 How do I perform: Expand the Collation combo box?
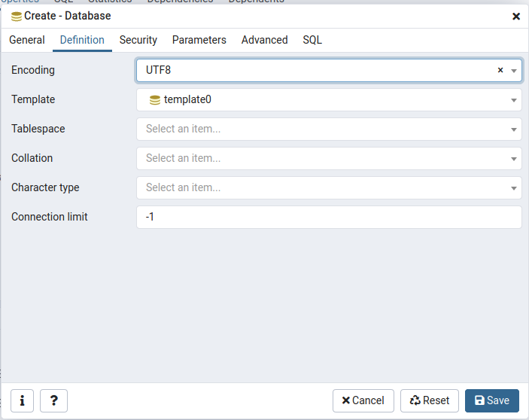tap(514, 159)
